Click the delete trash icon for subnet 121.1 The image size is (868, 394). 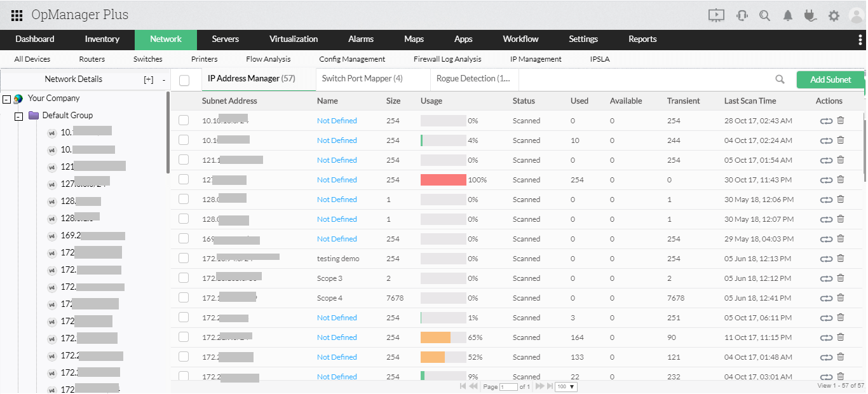pyautogui.click(x=840, y=160)
